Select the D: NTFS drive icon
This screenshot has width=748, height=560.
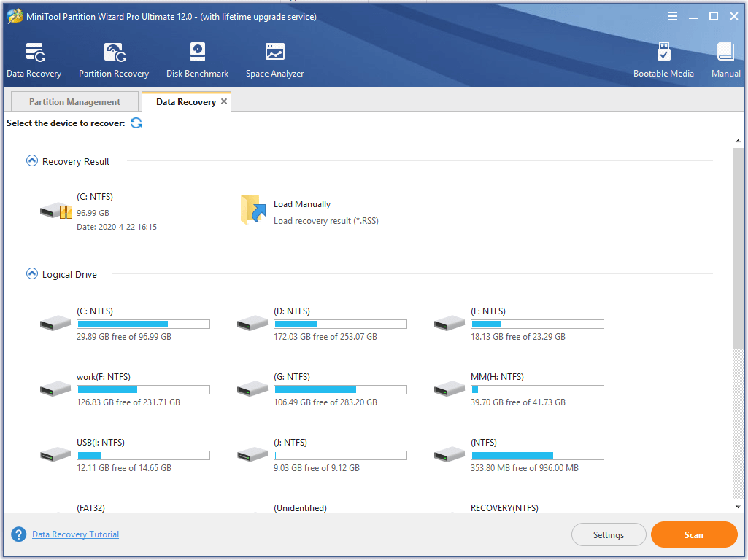click(252, 323)
